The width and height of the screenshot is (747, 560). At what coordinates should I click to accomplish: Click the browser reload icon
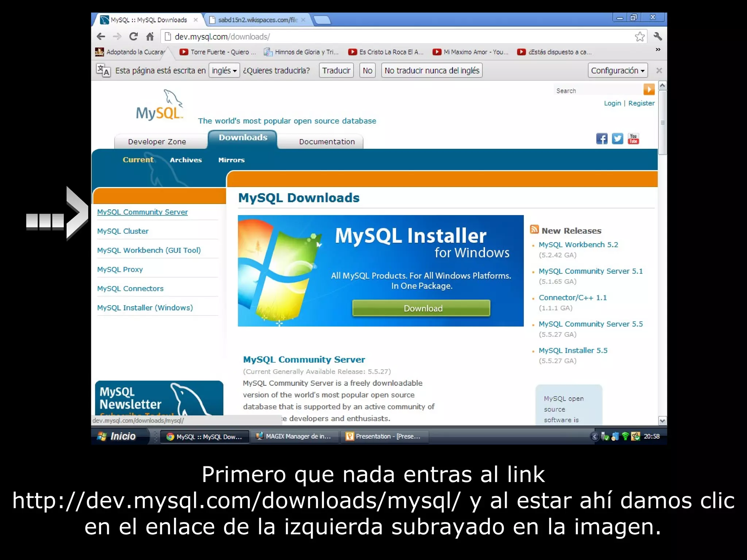click(133, 36)
